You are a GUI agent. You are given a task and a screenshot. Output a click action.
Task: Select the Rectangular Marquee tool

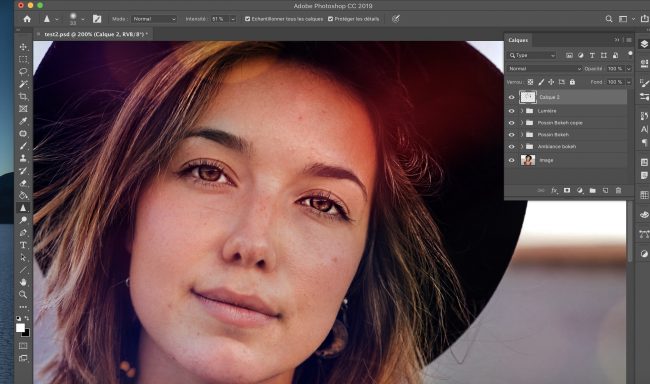click(23, 59)
